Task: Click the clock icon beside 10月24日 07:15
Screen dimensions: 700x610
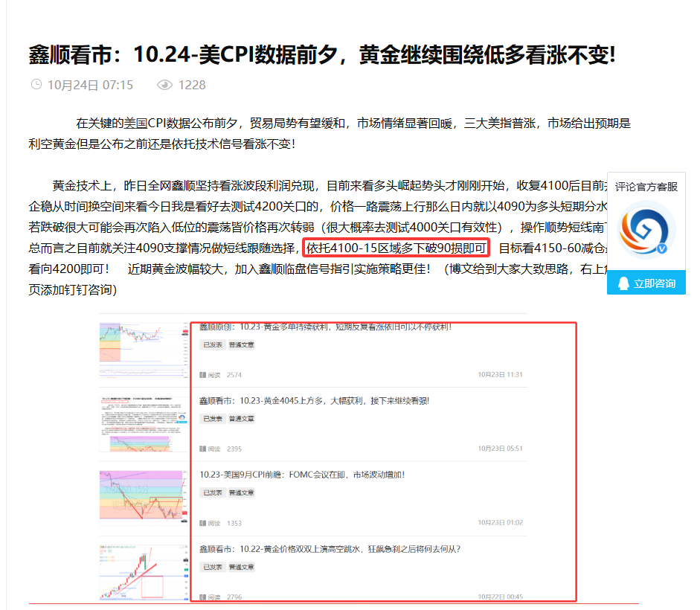Action: (36, 84)
